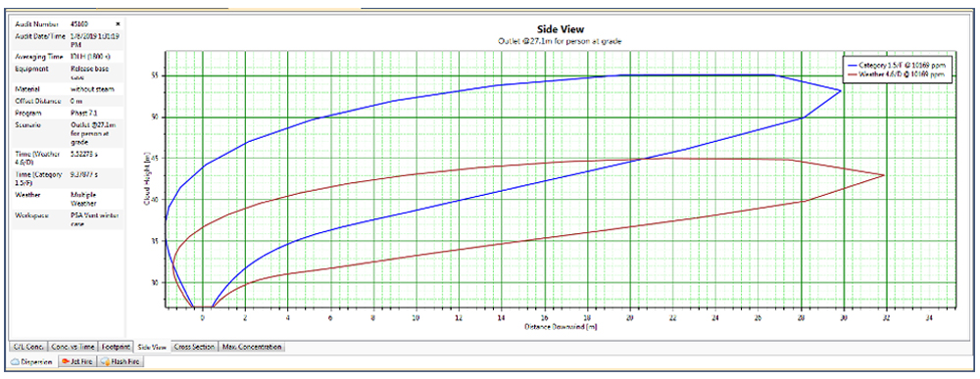Select the Material row
Screen dimensions: 980x379
[68, 89]
